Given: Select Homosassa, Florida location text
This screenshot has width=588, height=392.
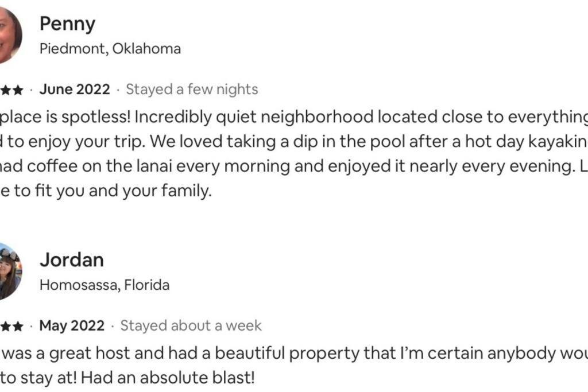Looking at the screenshot, I should [105, 285].
